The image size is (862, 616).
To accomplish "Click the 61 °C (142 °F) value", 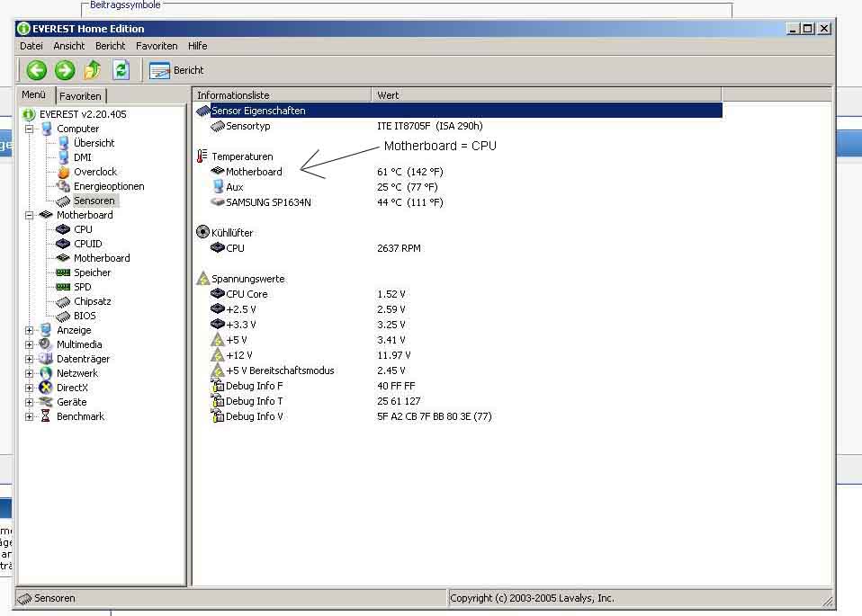I will [410, 172].
